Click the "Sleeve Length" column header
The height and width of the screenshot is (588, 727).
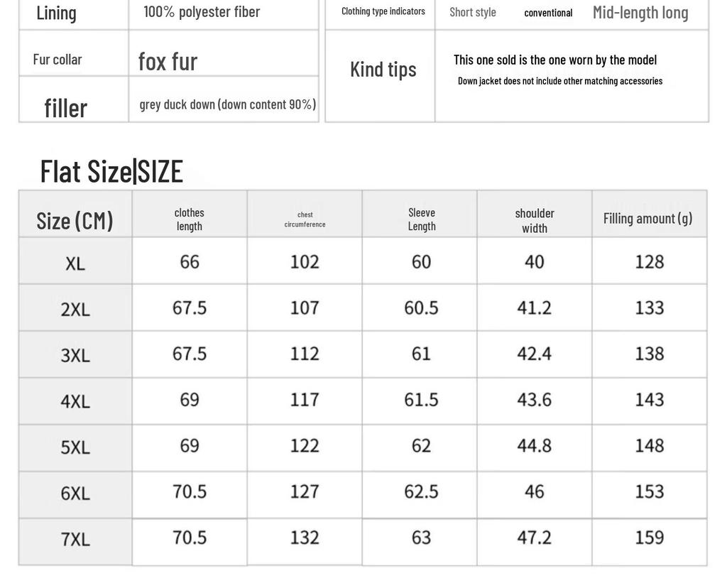(x=421, y=219)
